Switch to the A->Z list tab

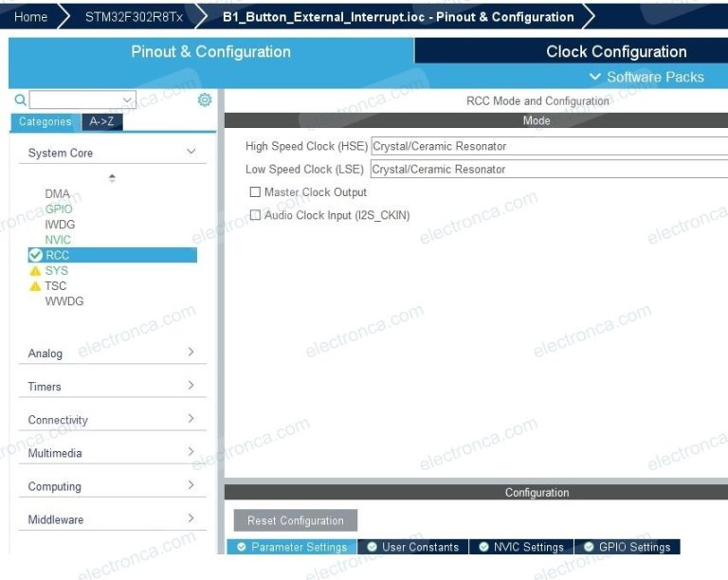point(102,121)
